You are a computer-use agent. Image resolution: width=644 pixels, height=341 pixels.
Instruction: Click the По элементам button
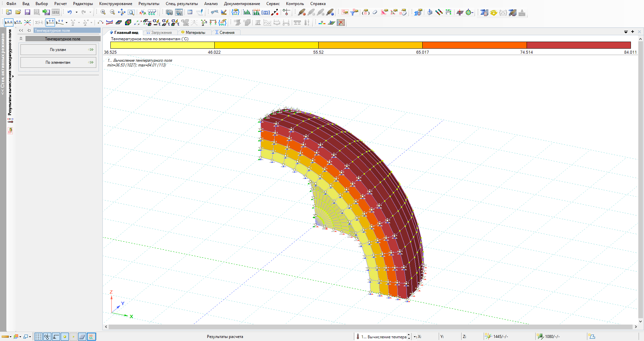[x=58, y=62]
